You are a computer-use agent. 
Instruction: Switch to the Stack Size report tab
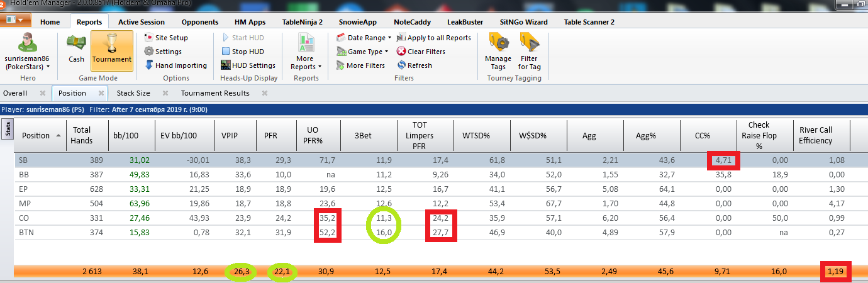pos(133,93)
